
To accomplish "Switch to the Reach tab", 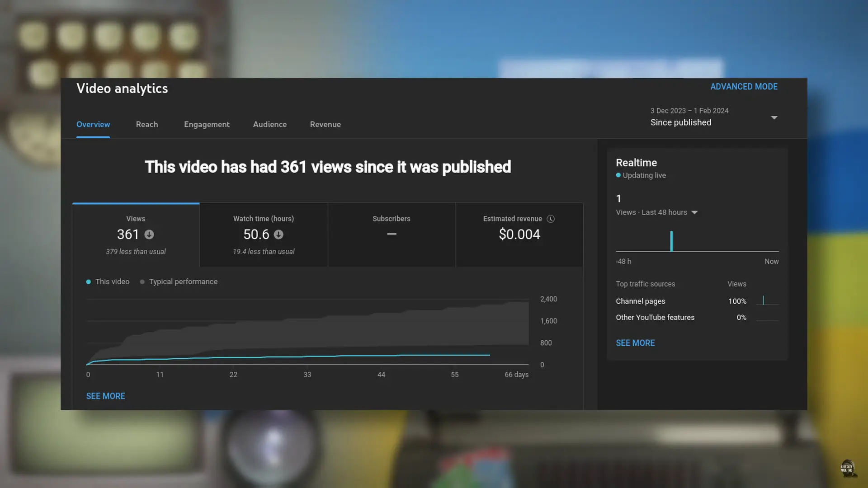I will point(147,124).
